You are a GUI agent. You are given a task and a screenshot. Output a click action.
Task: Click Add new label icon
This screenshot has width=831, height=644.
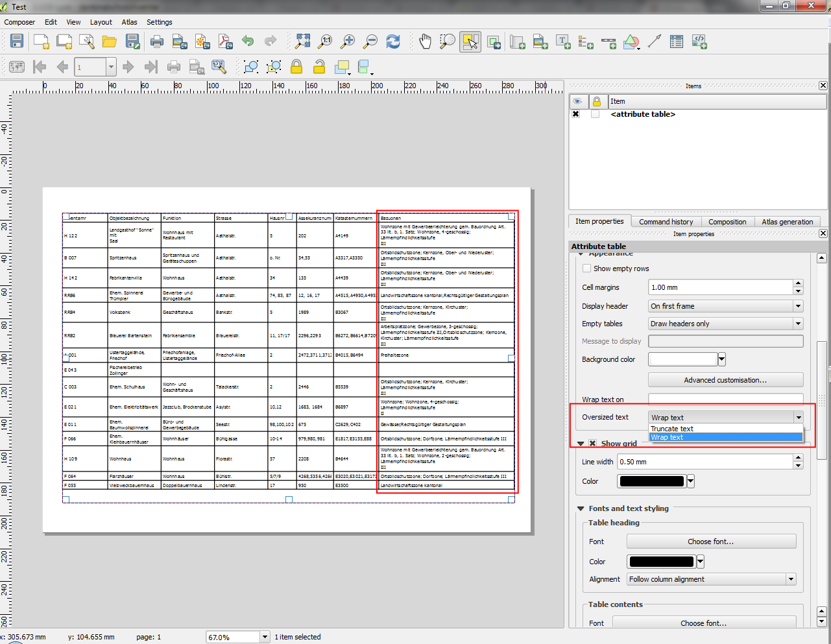click(x=563, y=42)
